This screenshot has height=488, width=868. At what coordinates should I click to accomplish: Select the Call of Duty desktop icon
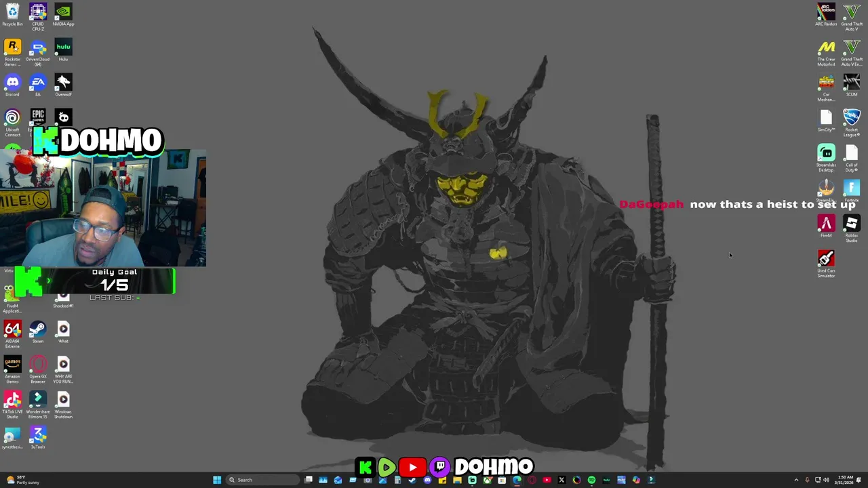click(852, 158)
